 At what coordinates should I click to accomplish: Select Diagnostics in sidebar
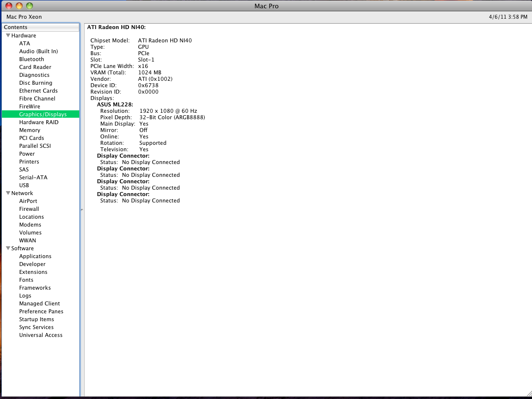point(34,75)
